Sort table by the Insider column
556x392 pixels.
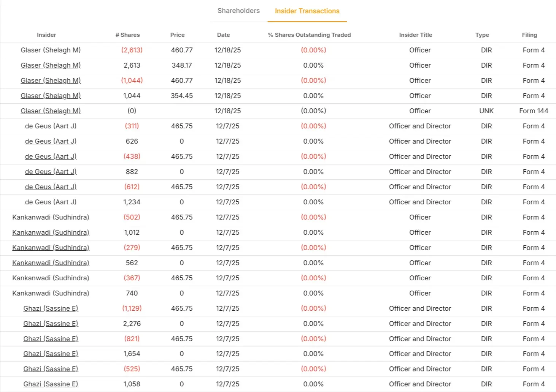point(46,35)
